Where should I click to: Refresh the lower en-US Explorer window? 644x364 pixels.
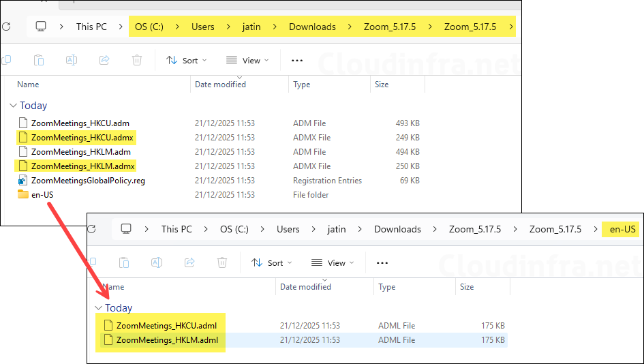[x=91, y=229]
